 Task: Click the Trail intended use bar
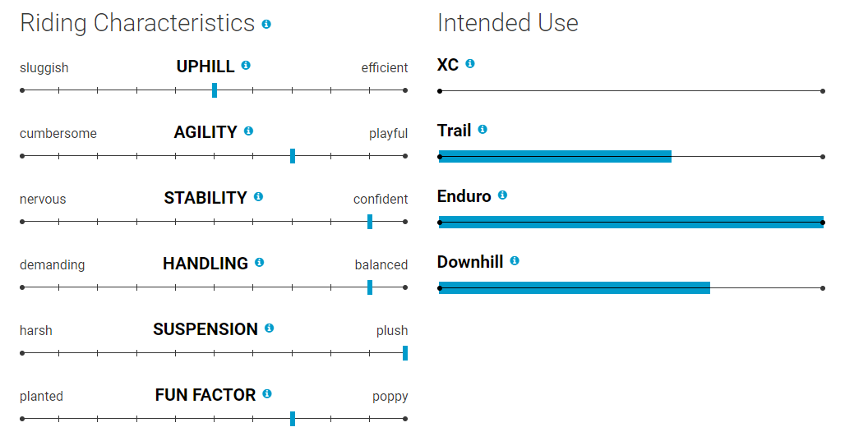tap(556, 156)
